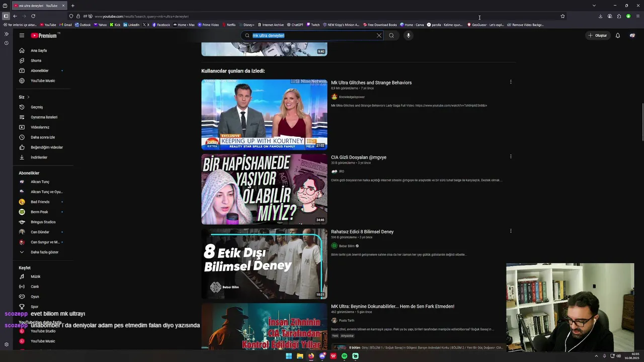Open the notifications bell

618,35
